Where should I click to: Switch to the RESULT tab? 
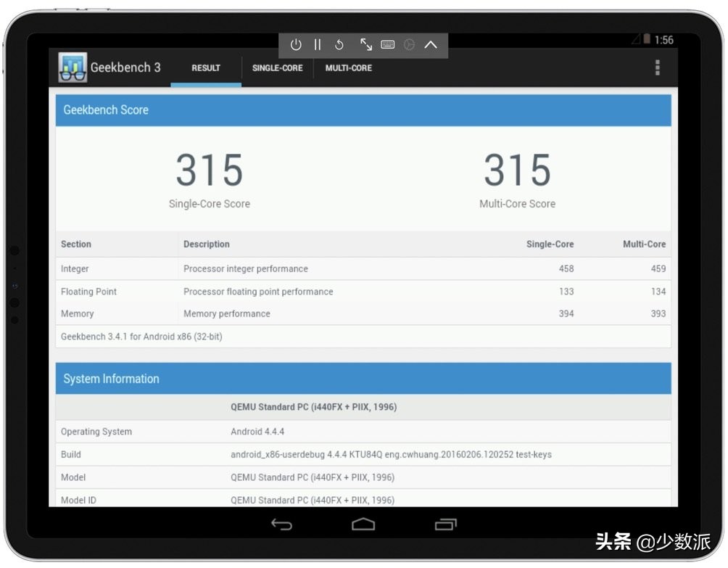(206, 67)
